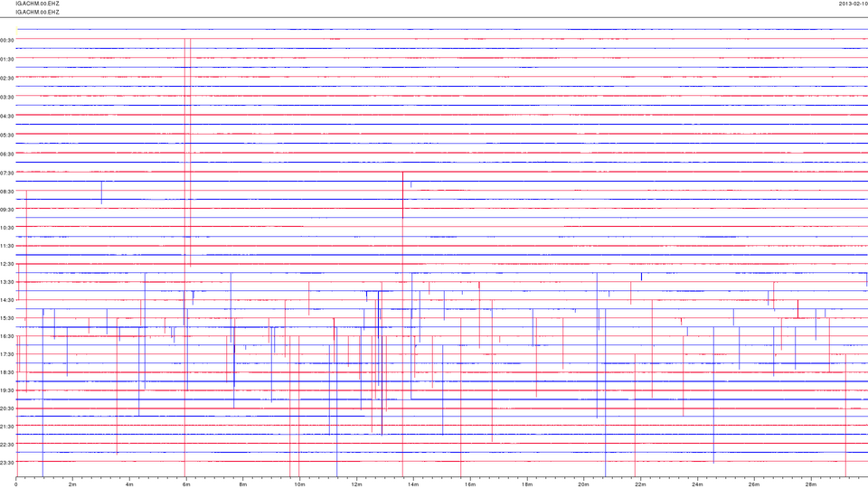Select the 10:30 time label
868x488 pixels.
[7, 228]
